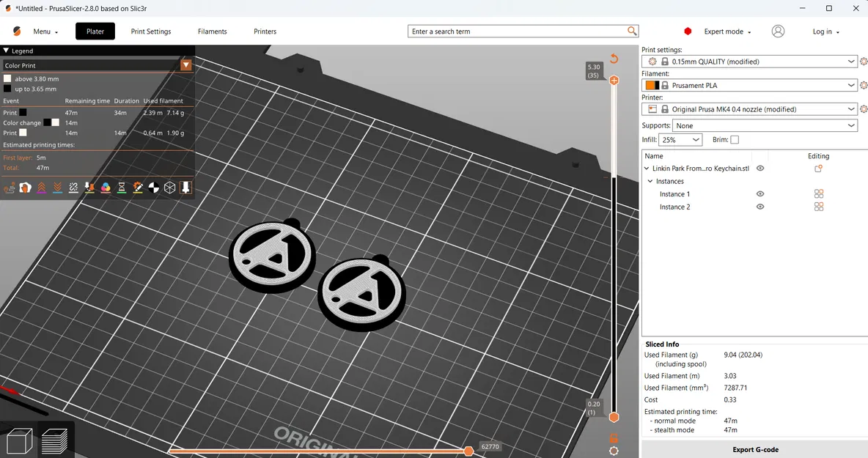Click the Editing column header
The height and width of the screenshot is (458, 868).
pyautogui.click(x=818, y=156)
